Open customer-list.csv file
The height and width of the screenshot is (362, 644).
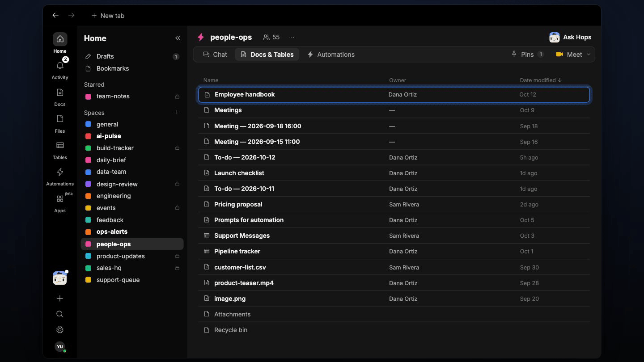394,267
